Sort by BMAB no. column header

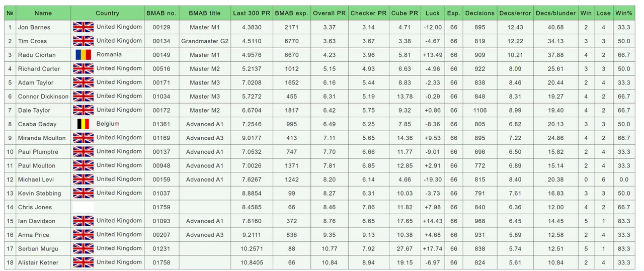[160, 13]
